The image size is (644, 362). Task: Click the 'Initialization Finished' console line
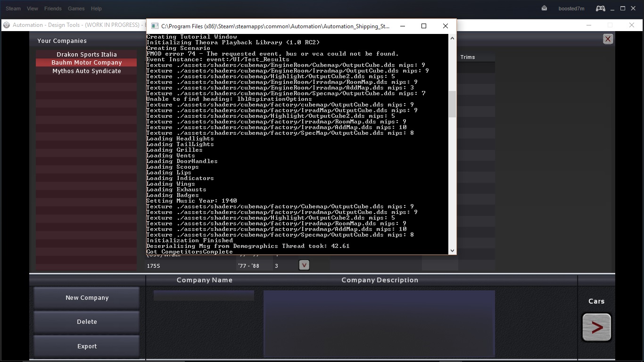coord(190,240)
